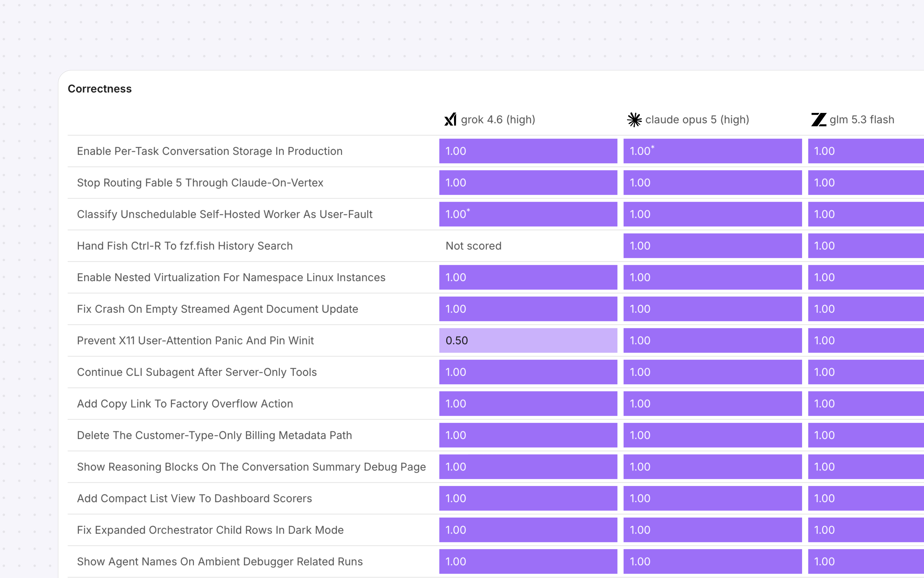Select claude opus 5 score for Prevent X11 User-Attention
This screenshot has width=924, height=578.
[713, 340]
